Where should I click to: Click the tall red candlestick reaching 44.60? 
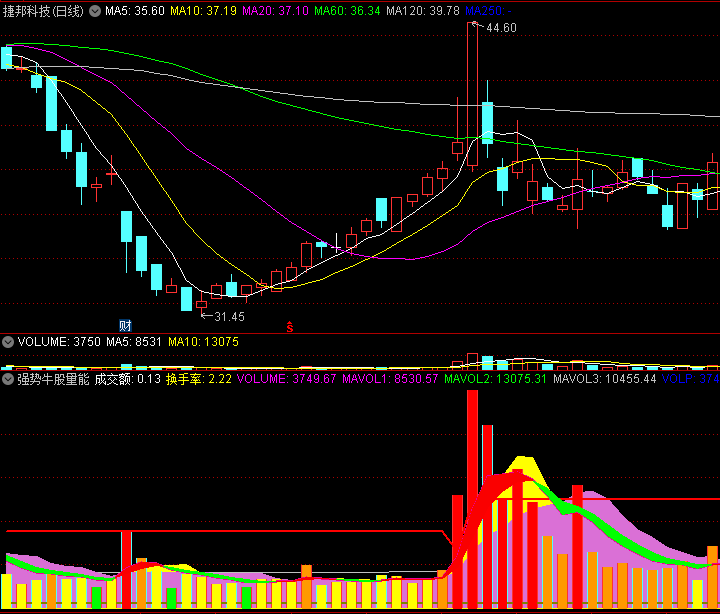click(x=472, y=94)
